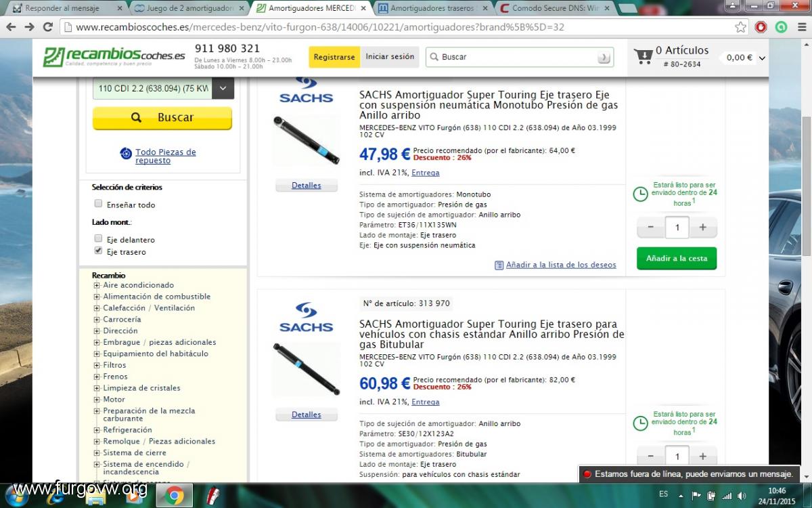Click the 47,98 € shock absorber thumbnail
812x508 pixels.
(x=306, y=140)
